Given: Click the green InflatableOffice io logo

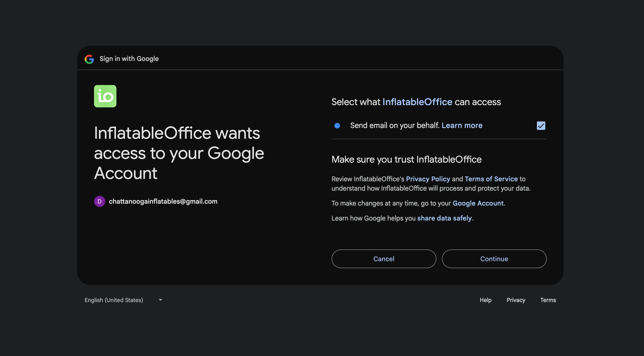Looking at the screenshot, I should coord(105,96).
